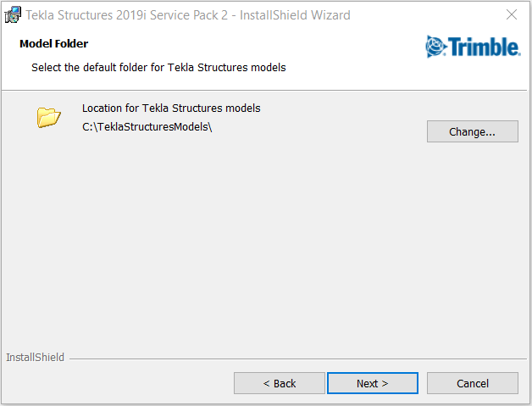Click the installer icon in the title bar
This screenshot has height=406, width=532.
pyautogui.click(x=13, y=15)
